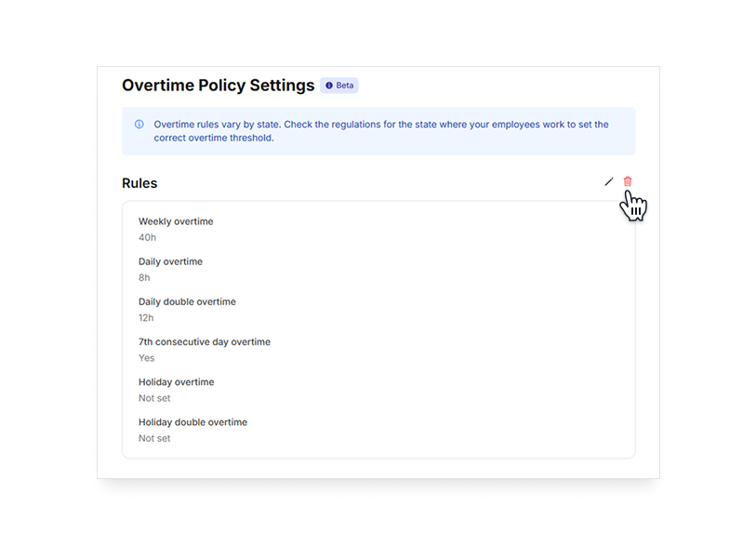Click the state regulations notice text

pos(381,131)
